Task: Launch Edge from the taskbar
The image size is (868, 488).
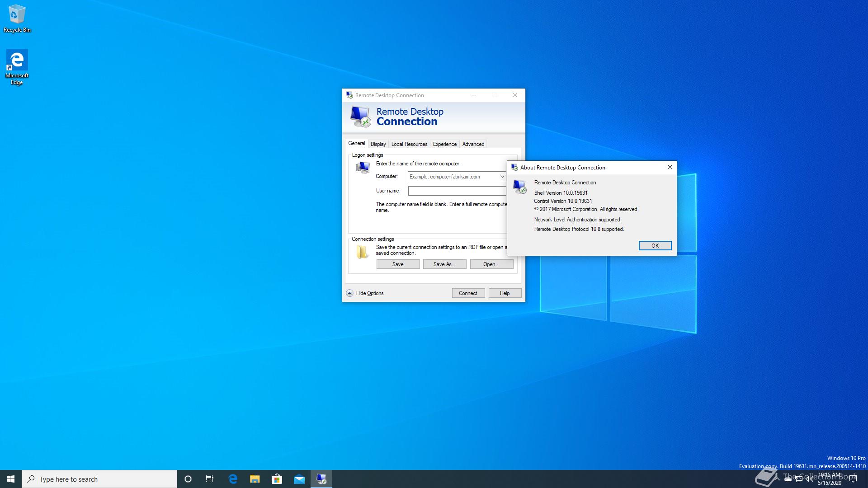Action: [x=233, y=479]
